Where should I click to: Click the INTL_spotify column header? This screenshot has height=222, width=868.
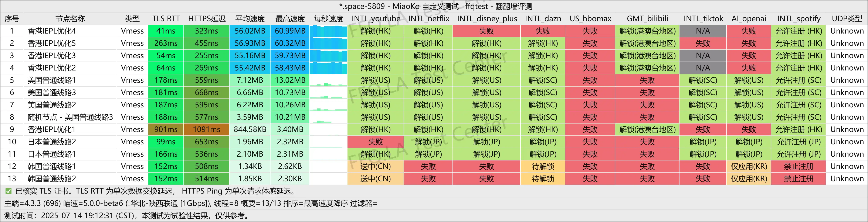coord(799,19)
